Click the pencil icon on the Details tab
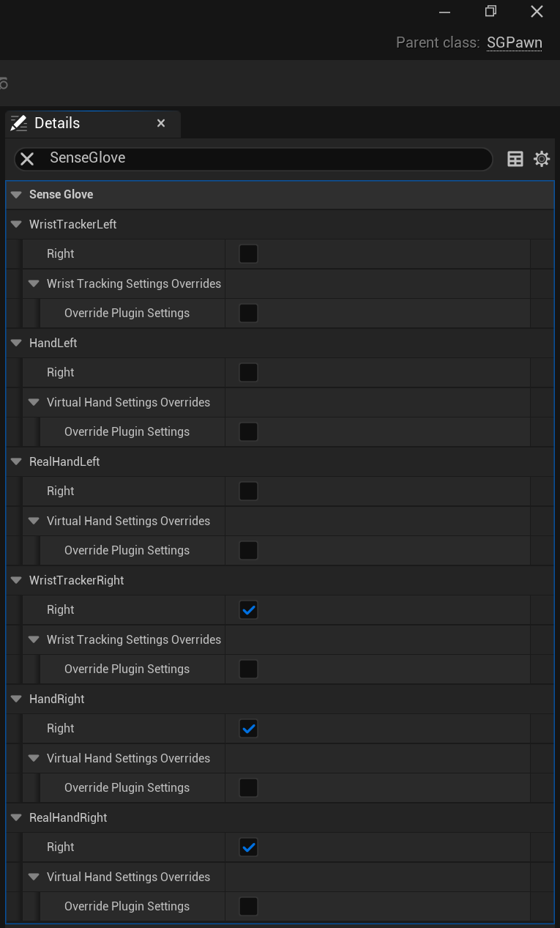The width and height of the screenshot is (560, 928). tap(18, 122)
